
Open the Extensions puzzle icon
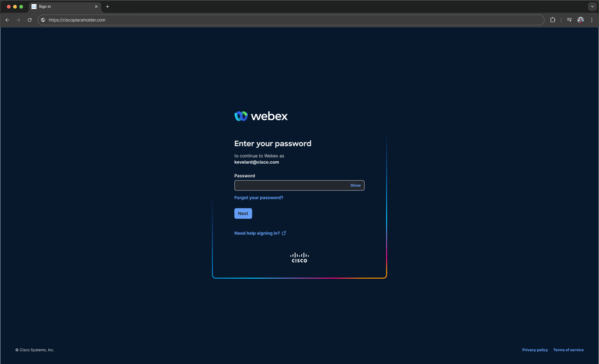tap(553, 20)
